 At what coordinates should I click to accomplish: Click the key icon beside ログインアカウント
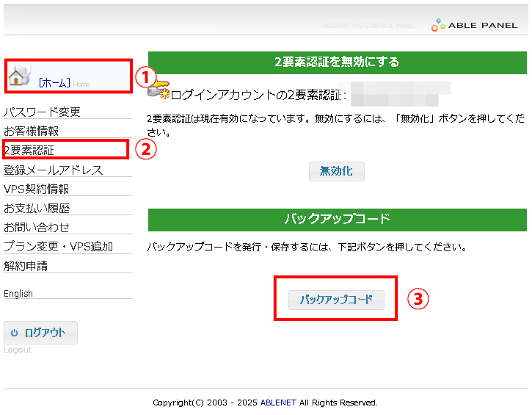(158, 90)
